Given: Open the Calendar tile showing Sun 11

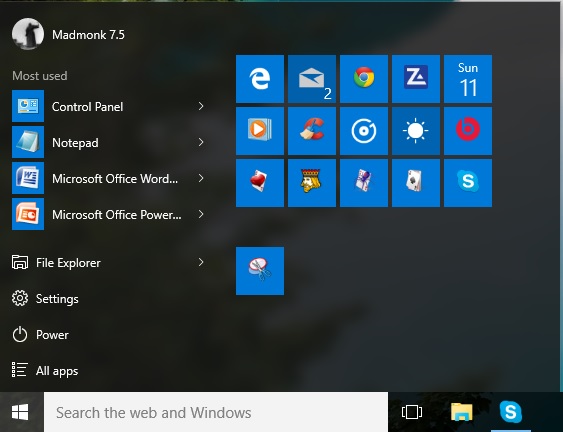Looking at the screenshot, I should pyautogui.click(x=468, y=79).
